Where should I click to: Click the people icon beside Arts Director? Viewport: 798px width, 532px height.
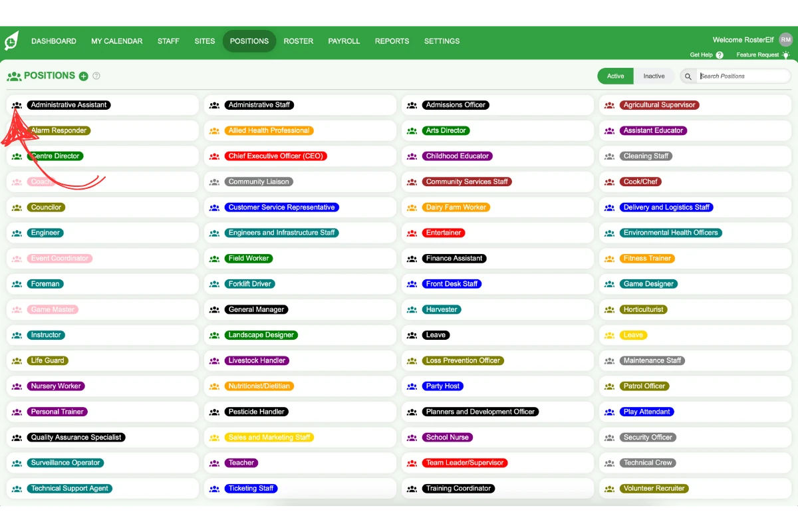point(412,131)
